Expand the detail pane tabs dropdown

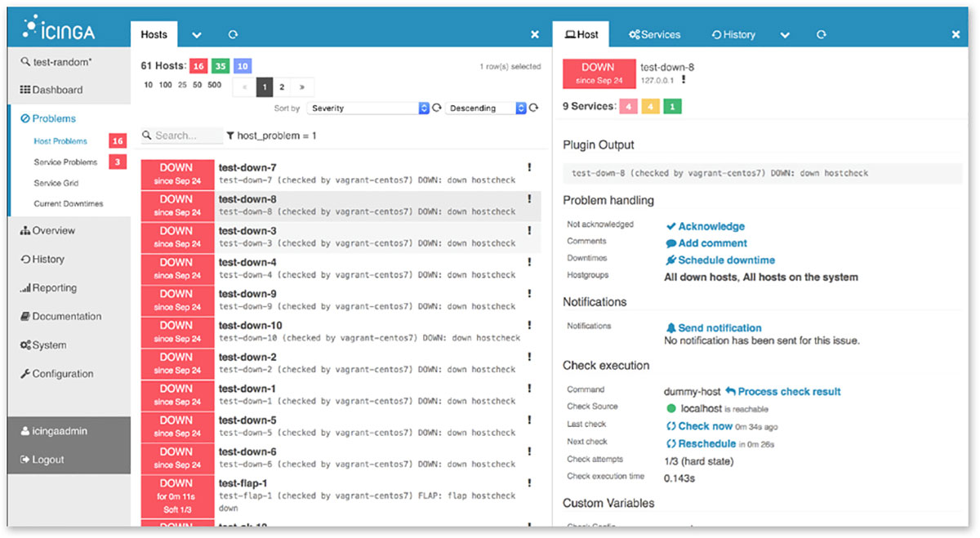coord(785,35)
